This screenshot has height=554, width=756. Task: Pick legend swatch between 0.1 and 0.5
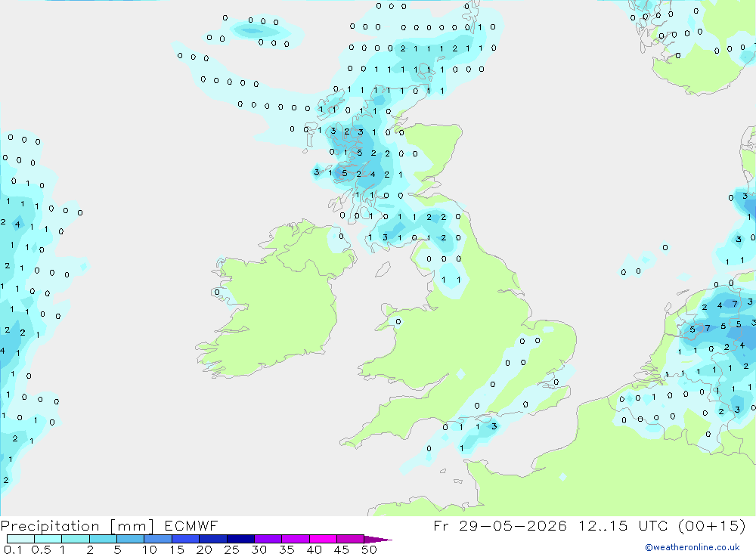tap(20, 539)
